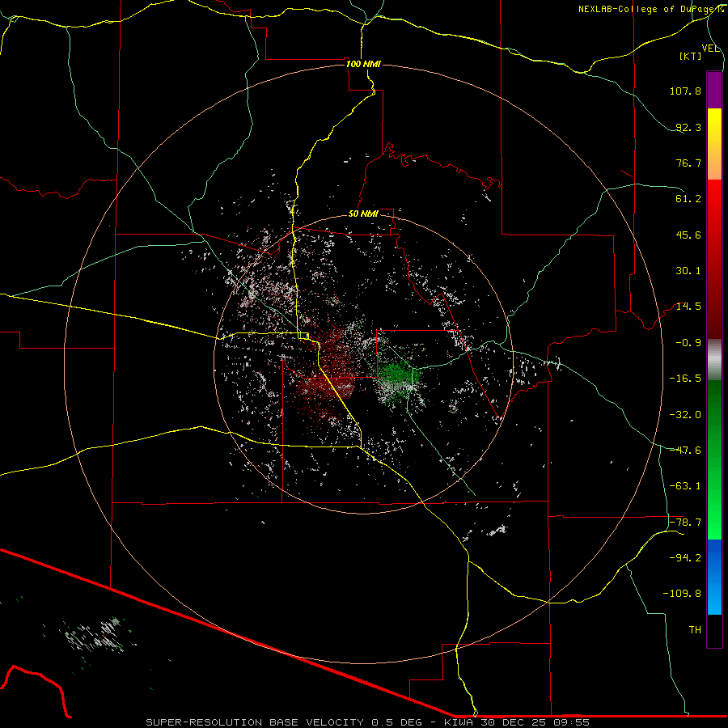Click the -16.5 velocity scale label
Screen dimensions: 728x728
(x=685, y=379)
